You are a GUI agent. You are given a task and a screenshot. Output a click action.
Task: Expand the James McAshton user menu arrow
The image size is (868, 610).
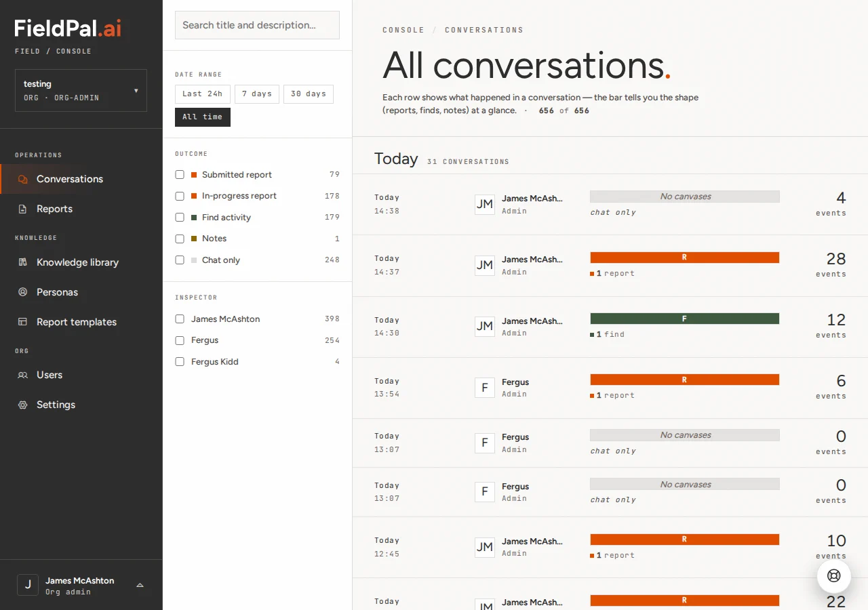(x=140, y=586)
